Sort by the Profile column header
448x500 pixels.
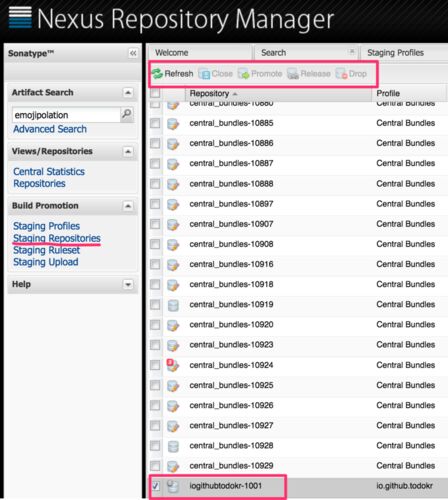point(410,93)
